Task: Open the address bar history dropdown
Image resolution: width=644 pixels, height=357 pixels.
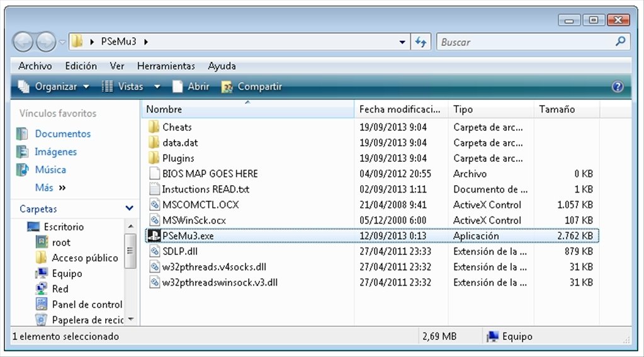Action: (x=402, y=42)
